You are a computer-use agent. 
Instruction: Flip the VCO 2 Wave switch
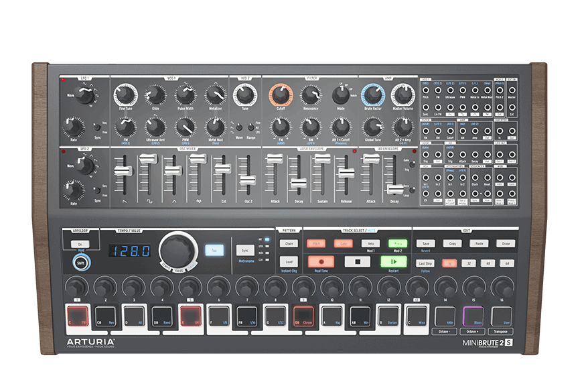click(x=239, y=127)
